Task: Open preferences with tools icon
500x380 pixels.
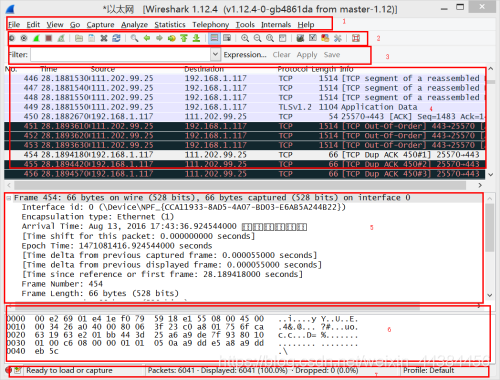Action: click(338, 38)
